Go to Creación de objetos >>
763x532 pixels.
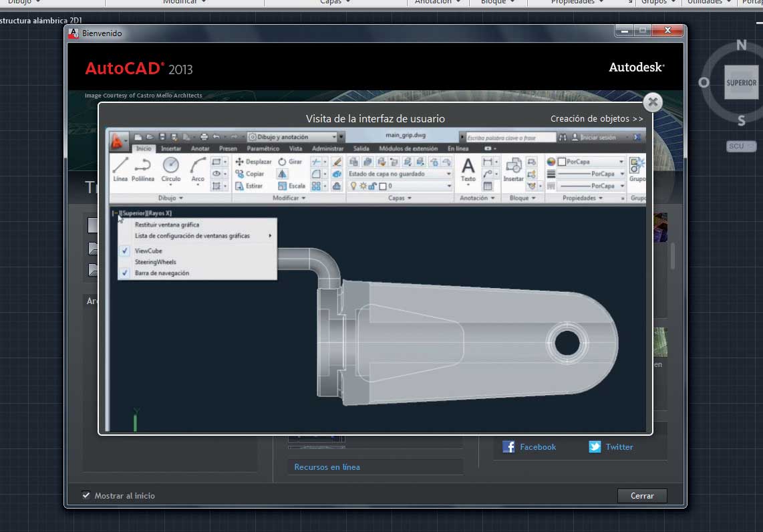point(597,119)
